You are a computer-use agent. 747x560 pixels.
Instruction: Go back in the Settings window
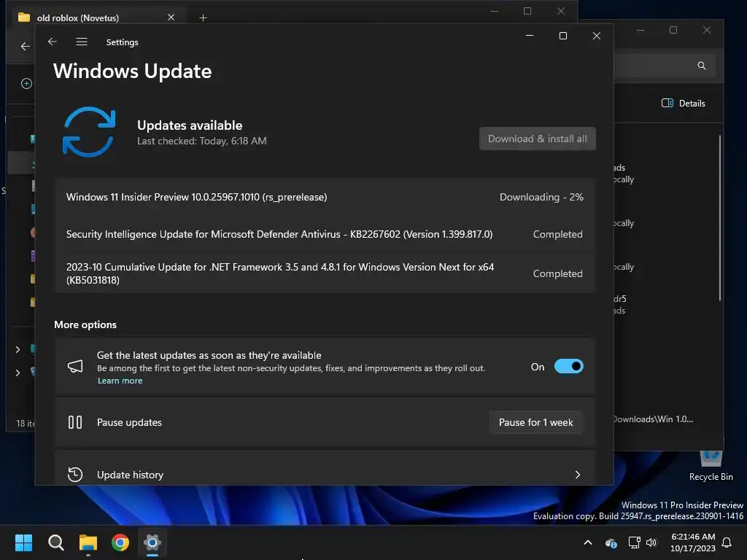click(53, 42)
